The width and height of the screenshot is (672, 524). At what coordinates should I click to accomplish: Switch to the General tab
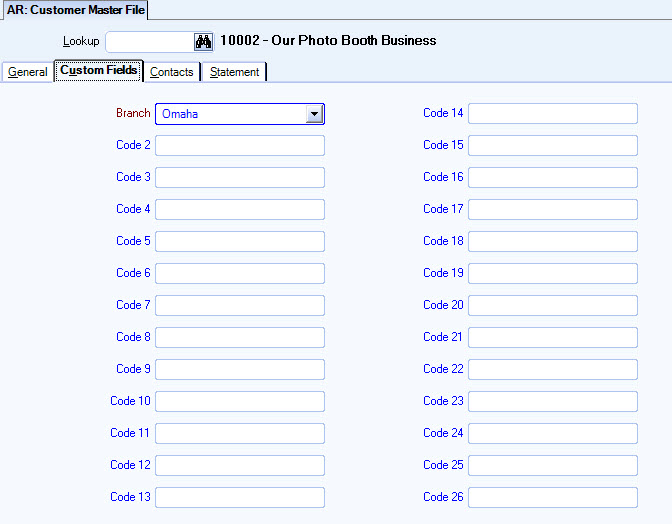click(x=28, y=72)
